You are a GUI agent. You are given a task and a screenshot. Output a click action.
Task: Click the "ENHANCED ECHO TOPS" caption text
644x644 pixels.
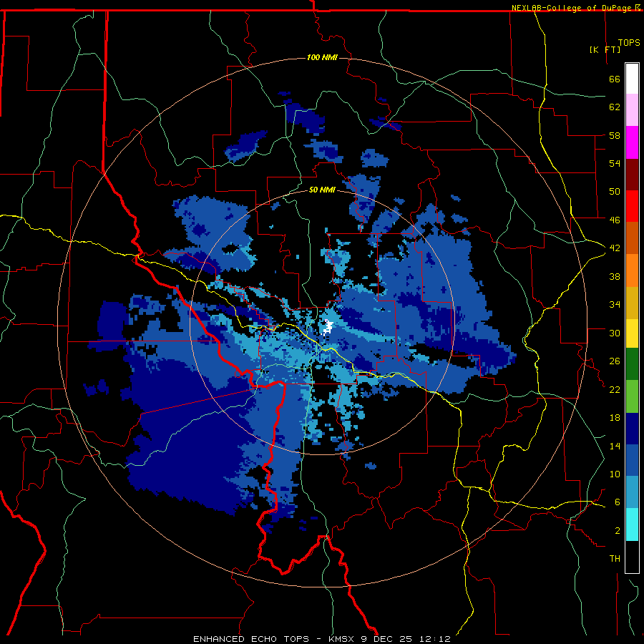coord(251,639)
